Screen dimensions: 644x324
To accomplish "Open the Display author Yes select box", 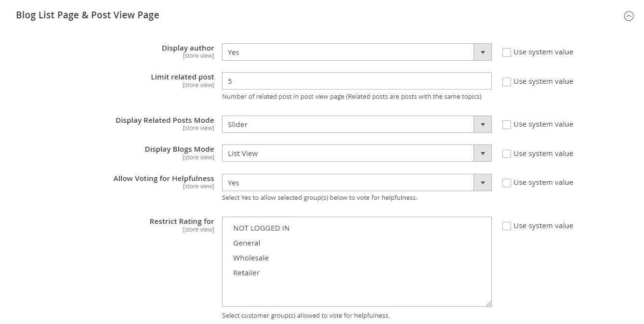I will pos(347,52).
